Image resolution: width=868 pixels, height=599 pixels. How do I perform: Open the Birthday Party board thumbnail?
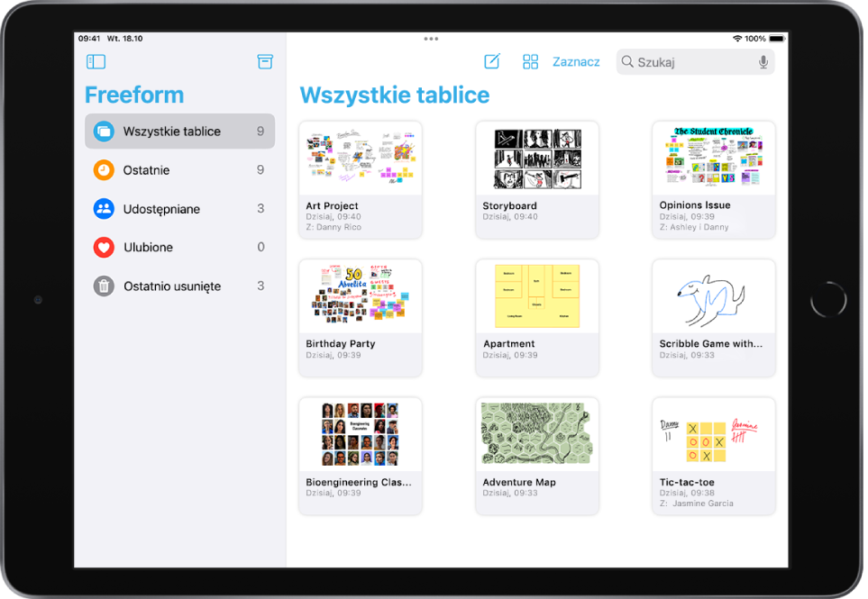(361, 296)
